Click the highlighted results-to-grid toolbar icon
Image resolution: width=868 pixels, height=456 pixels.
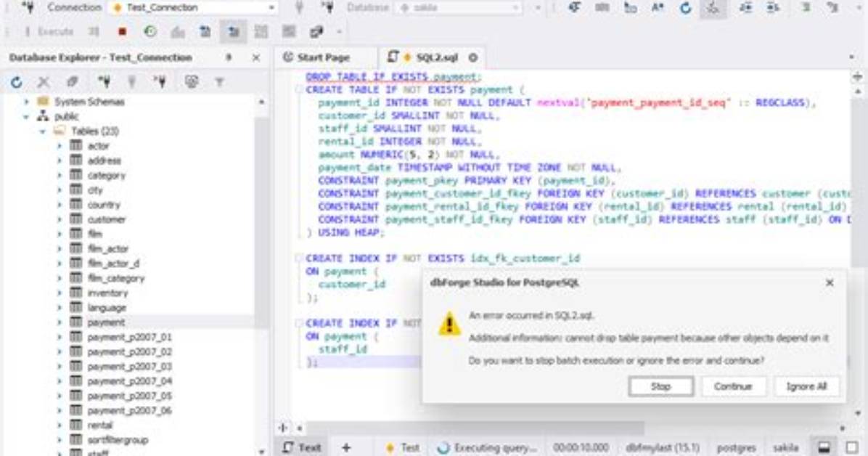tap(233, 31)
